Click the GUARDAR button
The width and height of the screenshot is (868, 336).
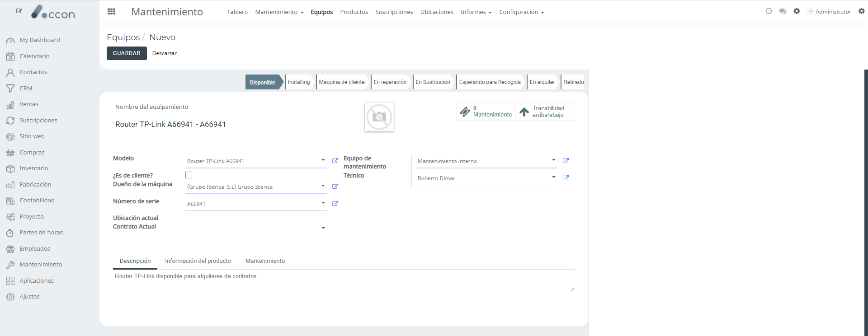(x=127, y=53)
